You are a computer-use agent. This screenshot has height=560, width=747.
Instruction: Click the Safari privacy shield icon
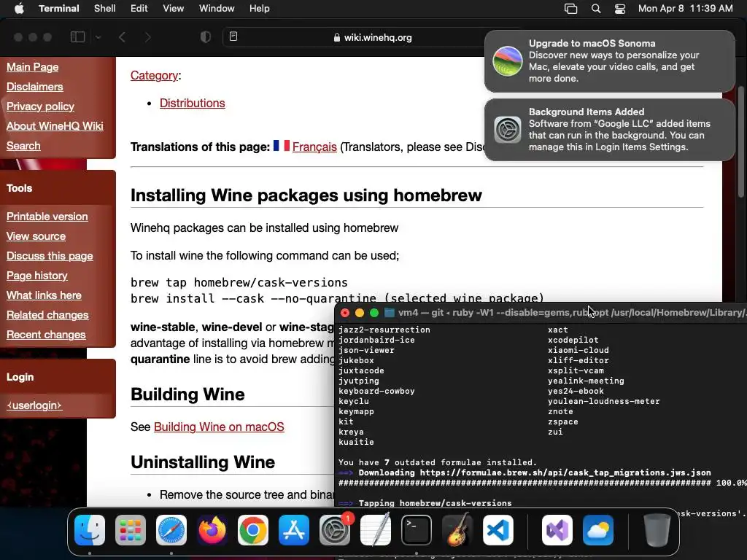pyautogui.click(x=205, y=37)
